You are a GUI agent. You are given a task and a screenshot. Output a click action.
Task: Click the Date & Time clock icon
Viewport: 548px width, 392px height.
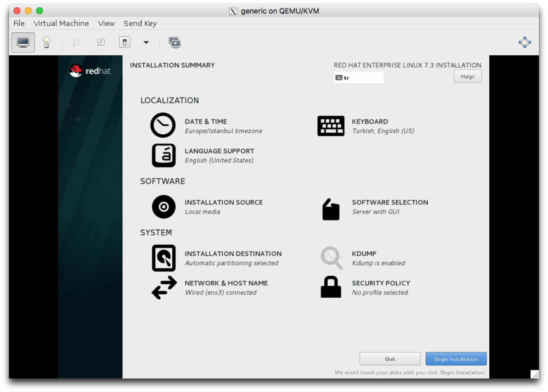163,125
